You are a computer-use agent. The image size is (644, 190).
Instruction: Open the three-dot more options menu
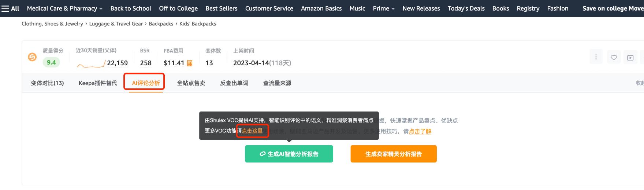tap(596, 57)
